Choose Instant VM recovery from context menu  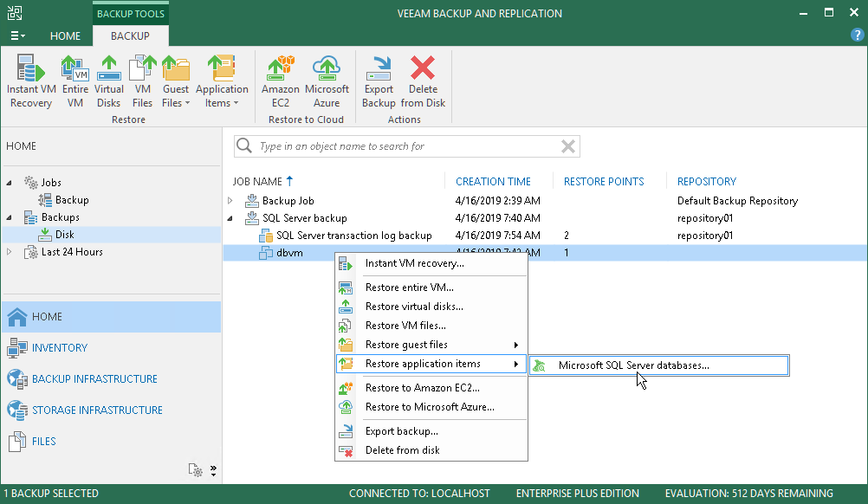point(431,263)
